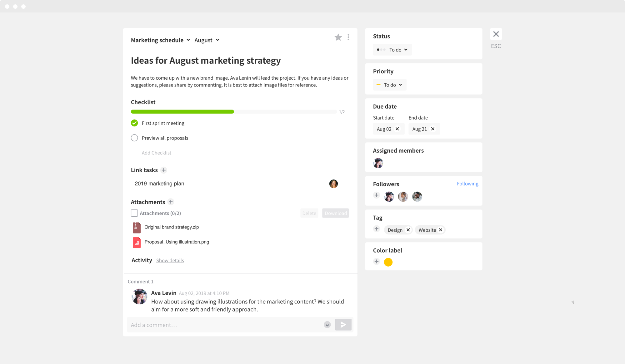Add attachment using the plus icon
This screenshot has width=625, height=364.
[171, 202]
